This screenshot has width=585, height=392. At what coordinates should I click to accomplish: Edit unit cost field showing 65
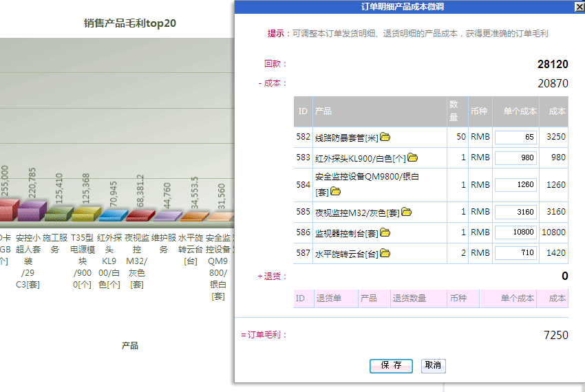(515, 137)
